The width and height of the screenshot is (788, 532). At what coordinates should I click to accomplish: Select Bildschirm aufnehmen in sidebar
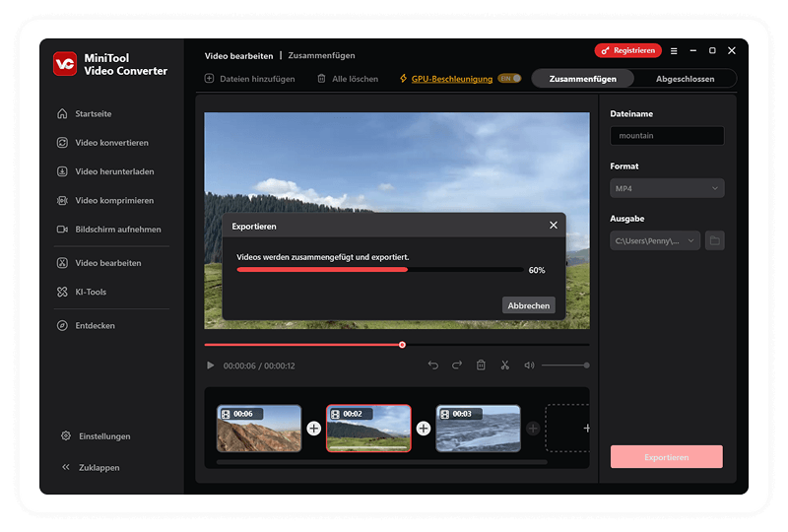point(111,230)
